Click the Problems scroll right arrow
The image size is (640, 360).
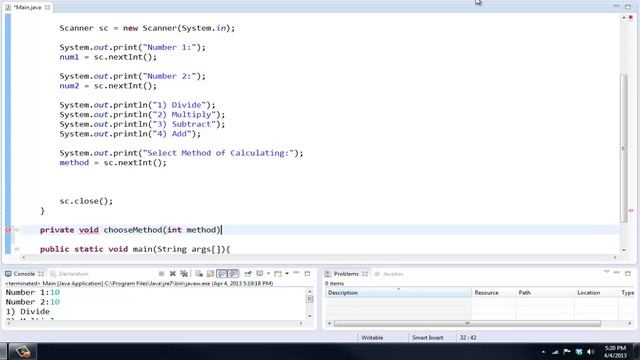(x=630, y=323)
